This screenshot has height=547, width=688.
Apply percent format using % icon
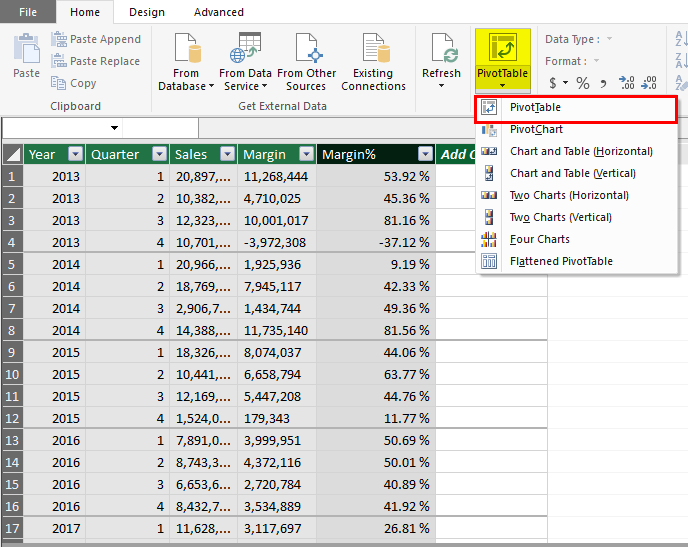582,83
